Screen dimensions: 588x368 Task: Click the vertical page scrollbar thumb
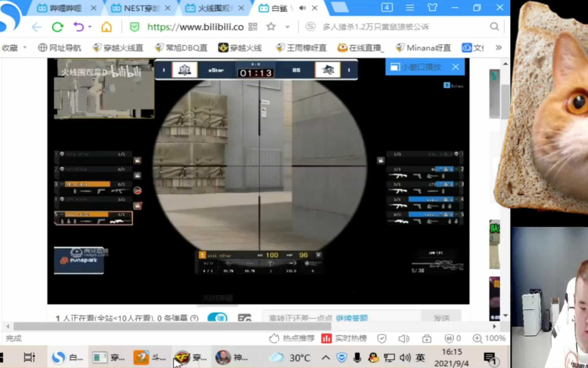(x=506, y=102)
